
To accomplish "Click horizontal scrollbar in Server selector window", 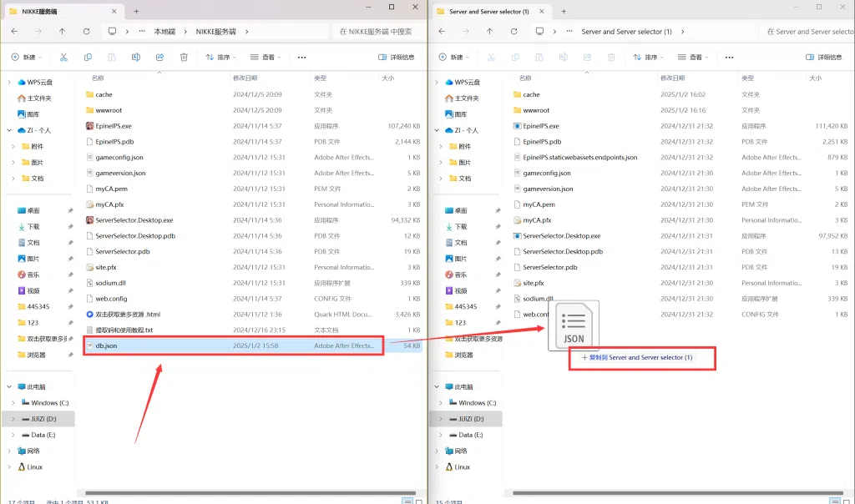I will pos(678,493).
